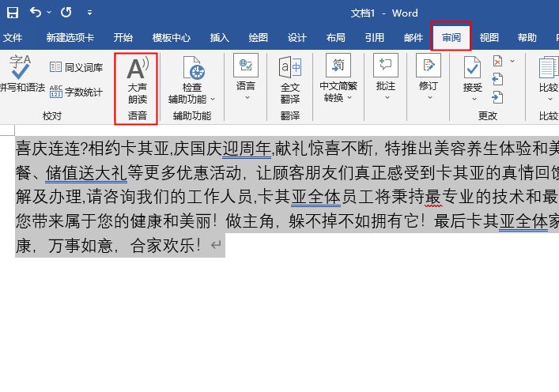Switch to the 引用 tab
The height and width of the screenshot is (392, 559).
click(x=374, y=37)
